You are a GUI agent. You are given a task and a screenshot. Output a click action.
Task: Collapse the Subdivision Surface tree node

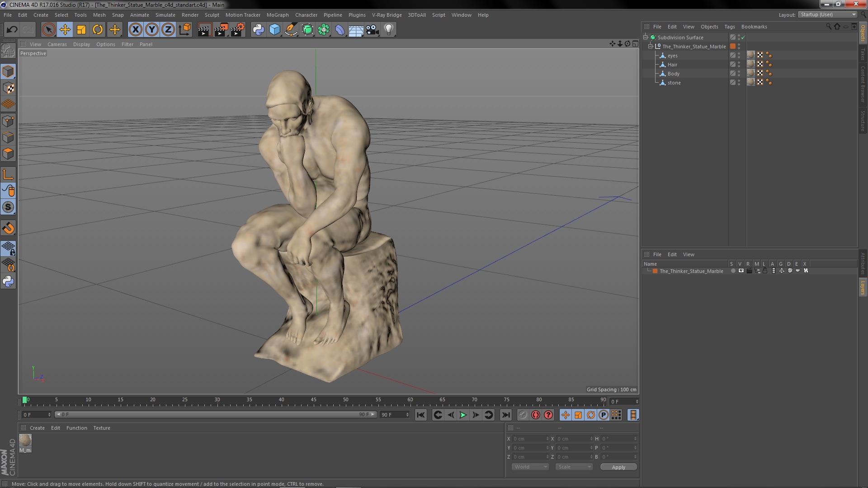point(646,38)
